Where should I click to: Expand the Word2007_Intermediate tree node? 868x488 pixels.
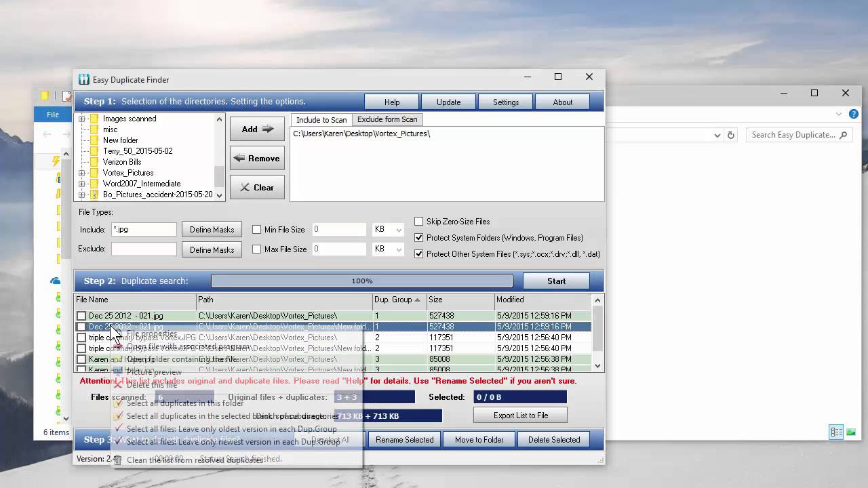pyautogui.click(x=82, y=184)
